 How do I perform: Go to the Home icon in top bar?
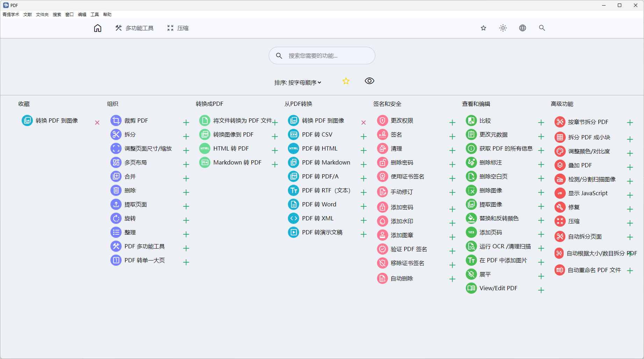97,28
